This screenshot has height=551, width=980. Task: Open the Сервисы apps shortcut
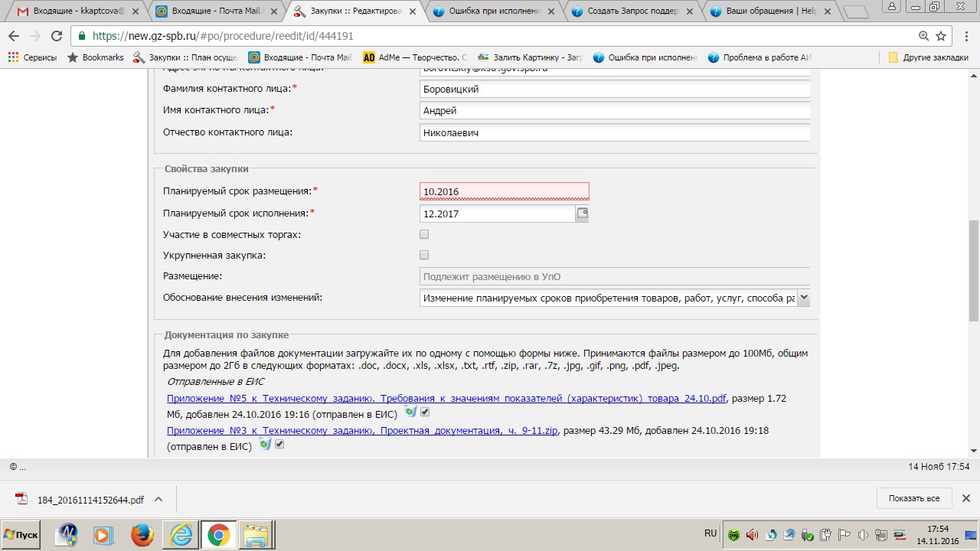point(33,57)
